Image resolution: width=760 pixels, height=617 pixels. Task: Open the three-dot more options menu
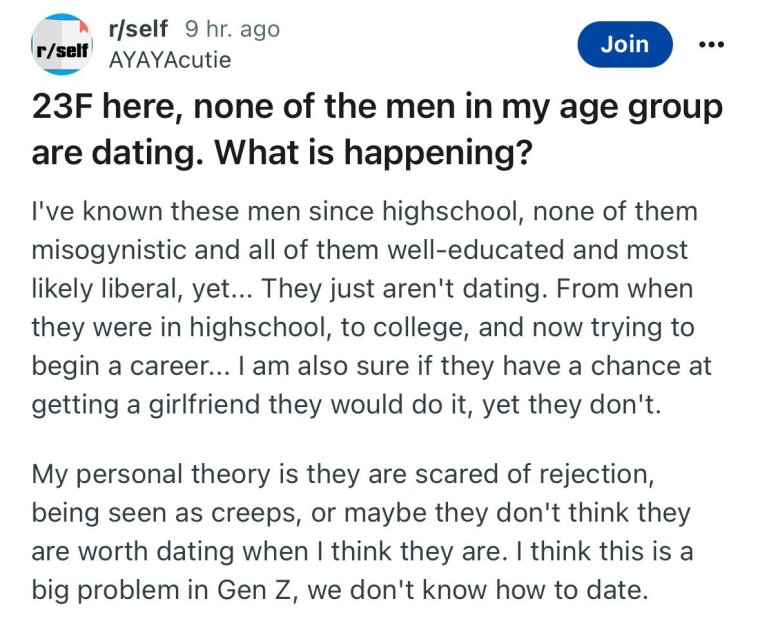[x=710, y=45]
